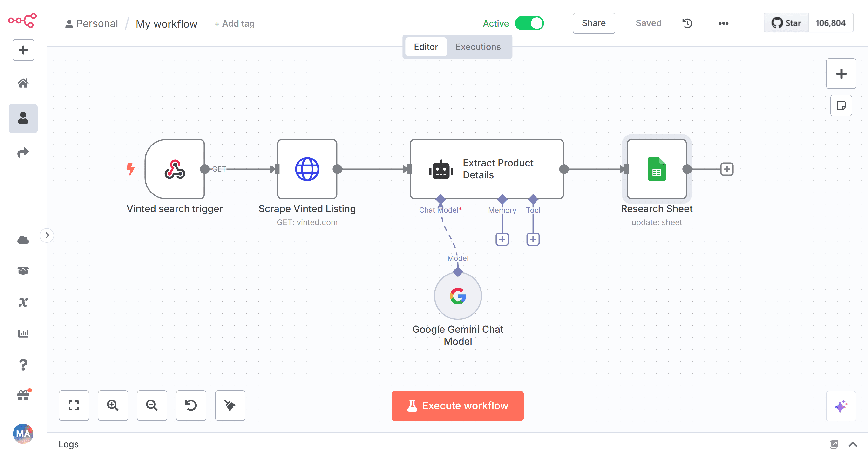868x456 pixels.
Task: Open the Personal user icon in the sidebar
Action: pyautogui.click(x=23, y=118)
